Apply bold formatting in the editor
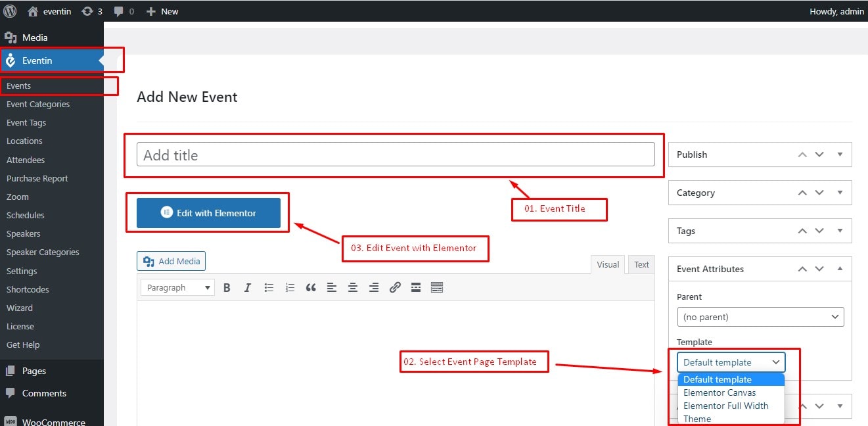Image resolution: width=868 pixels, height=426 pixels. tap(227, 287)
